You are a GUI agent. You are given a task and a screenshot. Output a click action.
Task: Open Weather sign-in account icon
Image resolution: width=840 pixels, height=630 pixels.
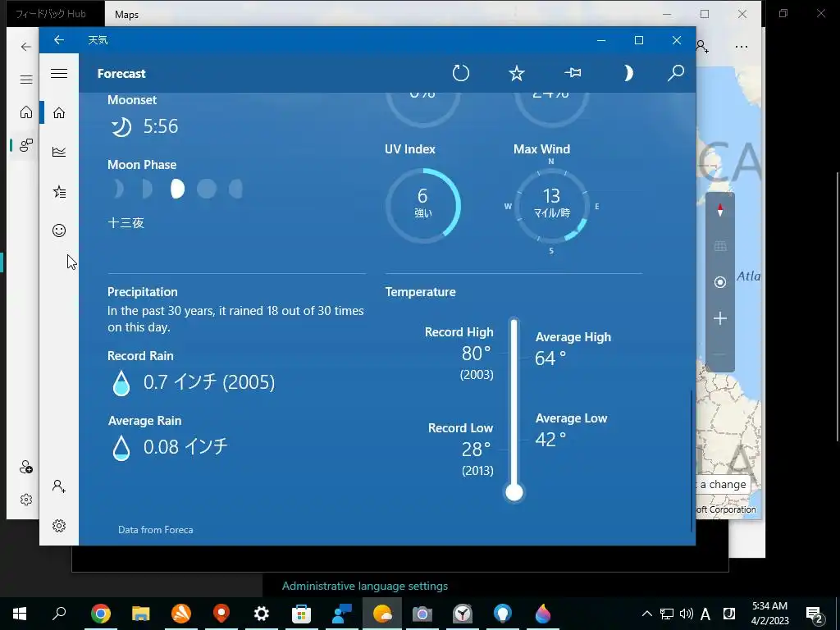pos(59,486)
